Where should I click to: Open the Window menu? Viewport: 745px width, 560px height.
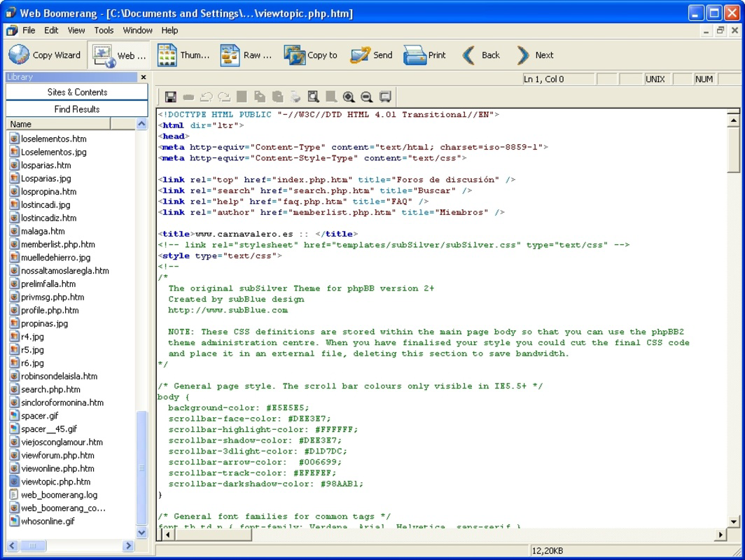click(137, 30)
